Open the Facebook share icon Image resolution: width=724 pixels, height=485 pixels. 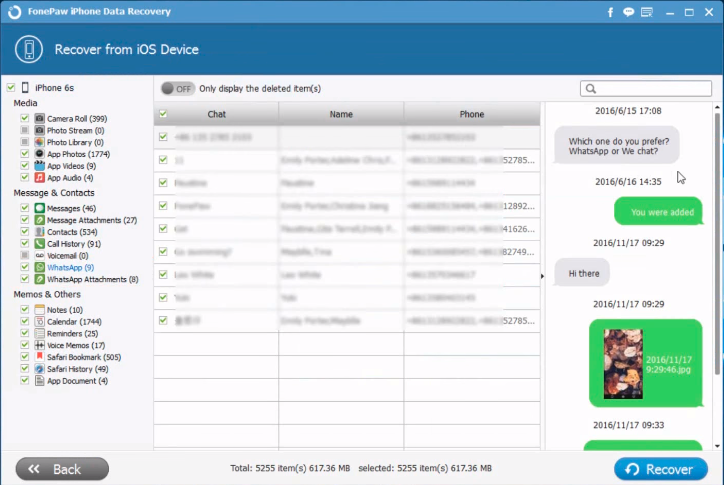click(x=610, y=12)
